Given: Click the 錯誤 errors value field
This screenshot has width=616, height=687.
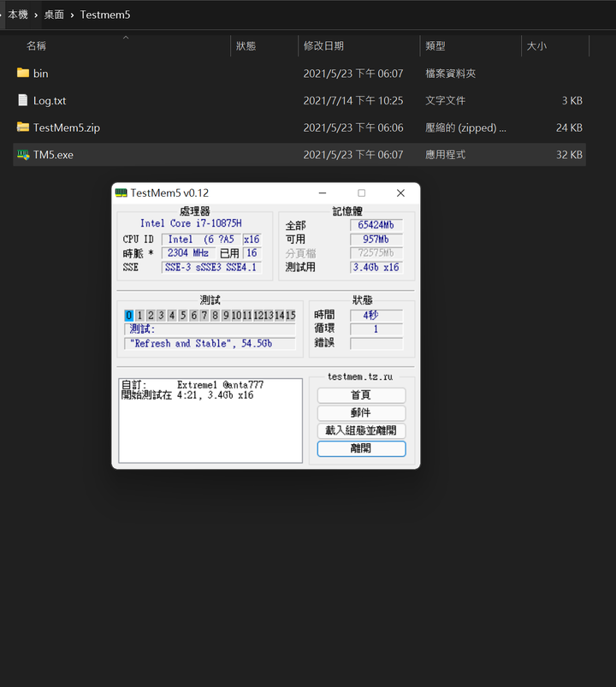Looking at the screenshot, I should [x=376, y=343].
